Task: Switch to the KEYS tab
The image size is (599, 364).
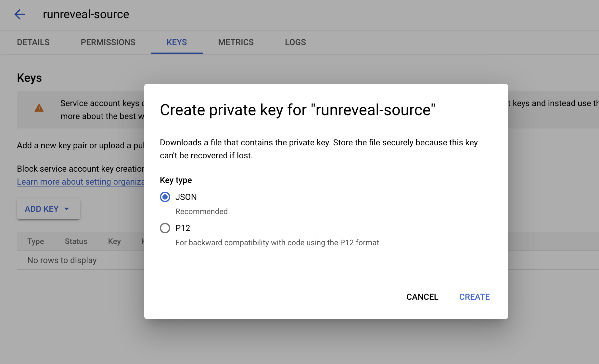Action: 176,42
